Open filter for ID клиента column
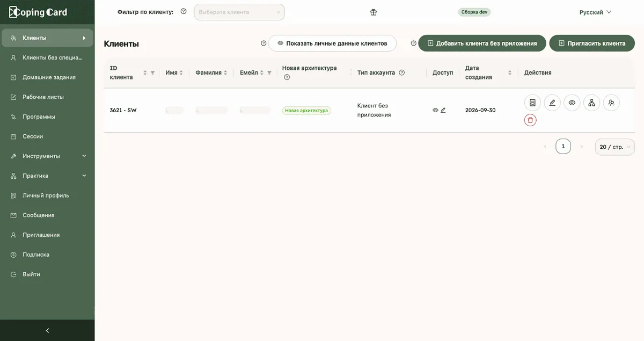Image resolution: width=644 pixels, height=341 pixels. coord(152,73)
